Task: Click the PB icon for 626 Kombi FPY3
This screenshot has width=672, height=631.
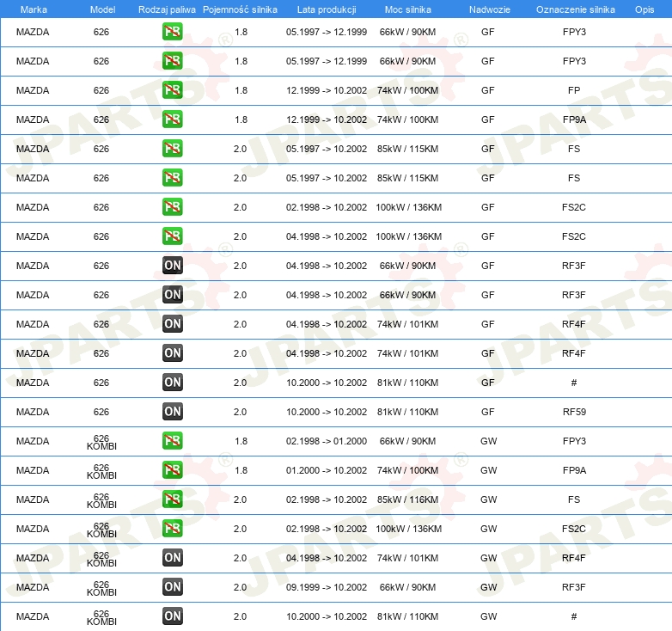Action: click(x=173, y=441)
